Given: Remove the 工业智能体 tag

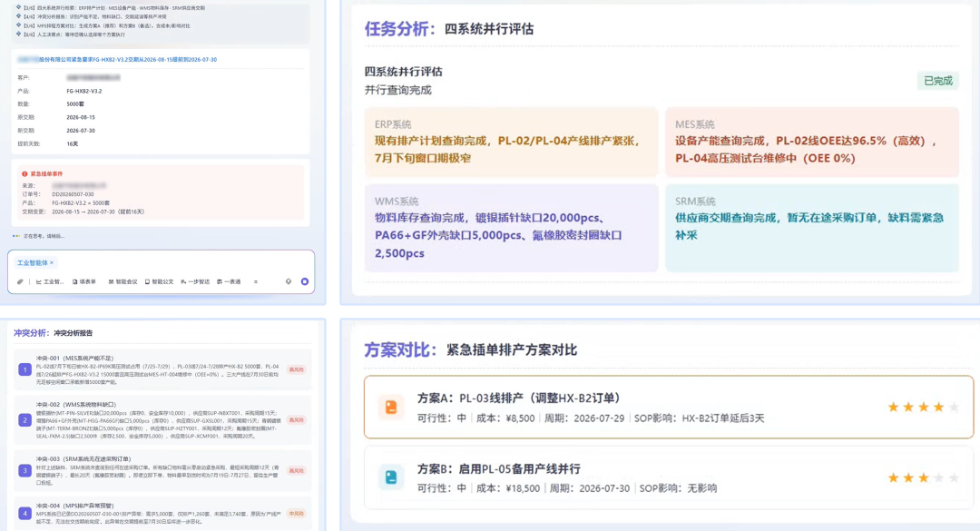Looking at the screenshot, I should (x=52, y=262).
